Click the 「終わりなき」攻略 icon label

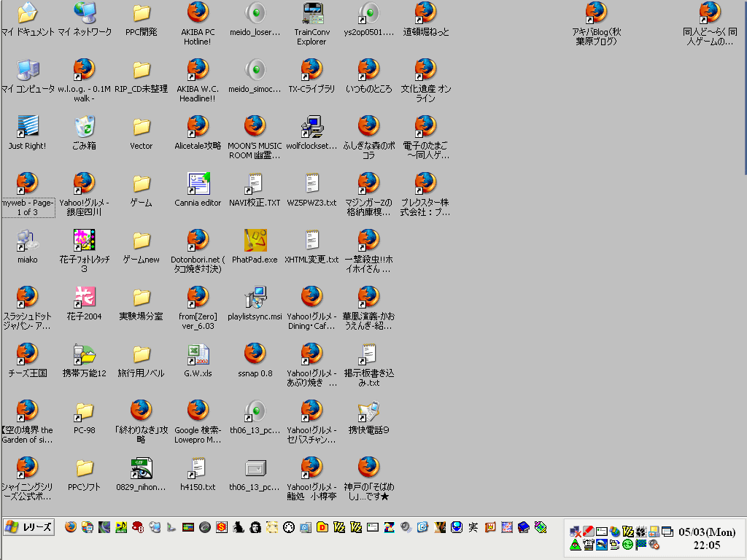point(141,435)
